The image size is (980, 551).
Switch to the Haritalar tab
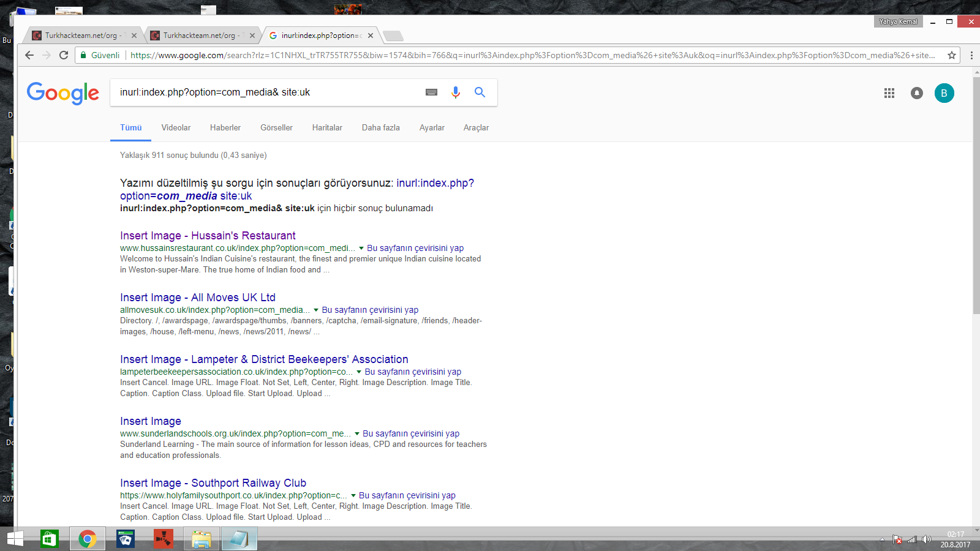[327, 128]
